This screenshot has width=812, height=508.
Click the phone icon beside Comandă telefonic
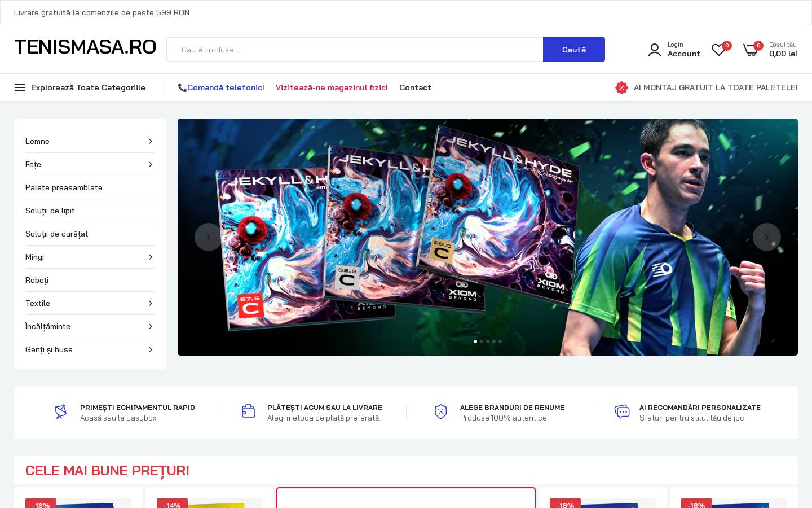click(x=182, y=87)
